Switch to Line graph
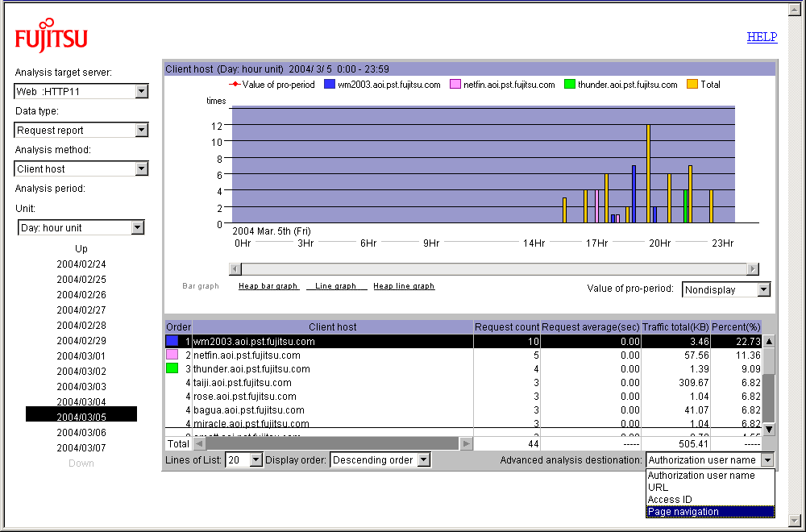This screenshot has height=532, width=806. point(335,286)
